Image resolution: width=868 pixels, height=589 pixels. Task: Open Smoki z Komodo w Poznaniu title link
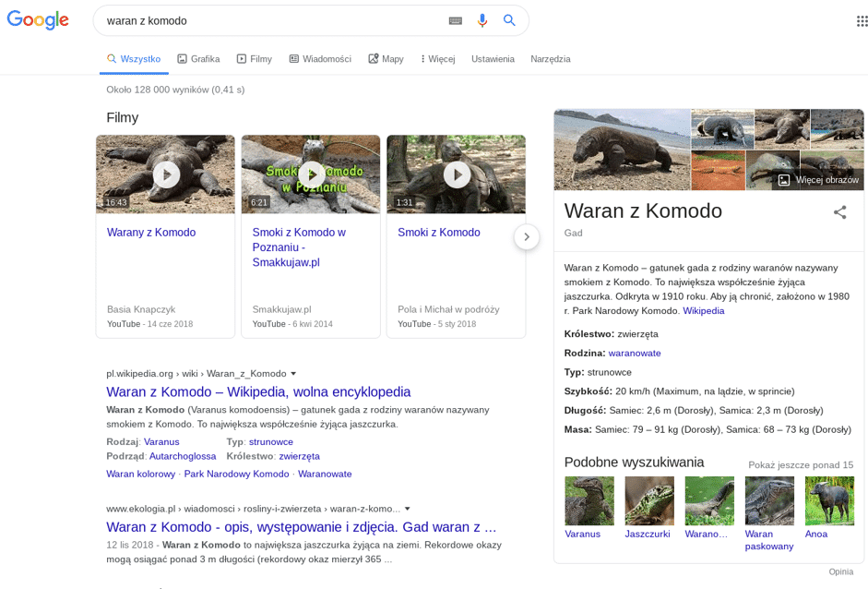click(299, 247)
